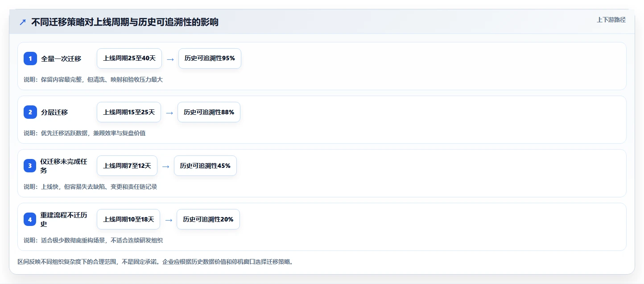
Task: Click the note 保留内容最完整，但清洗、映射和验收压力最大
Action: [102, 79]
